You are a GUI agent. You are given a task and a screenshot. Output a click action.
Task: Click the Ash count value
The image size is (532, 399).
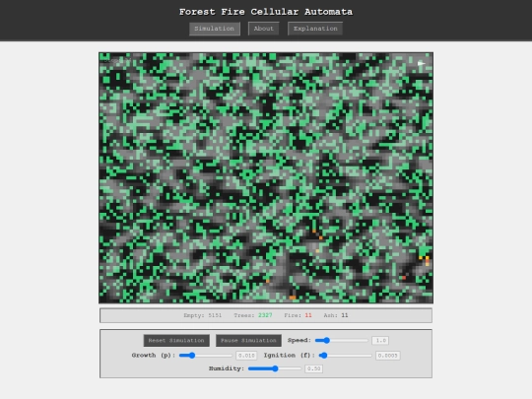click(x=345, y=315)
